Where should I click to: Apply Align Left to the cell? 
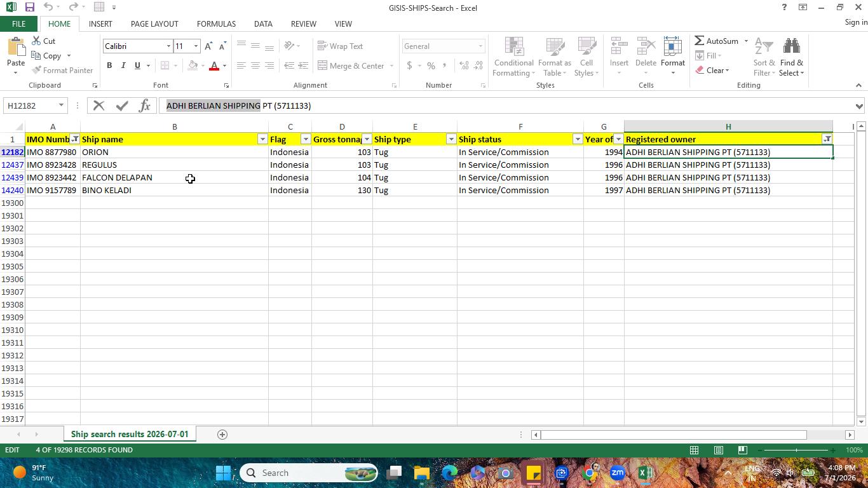click(241, 65)
